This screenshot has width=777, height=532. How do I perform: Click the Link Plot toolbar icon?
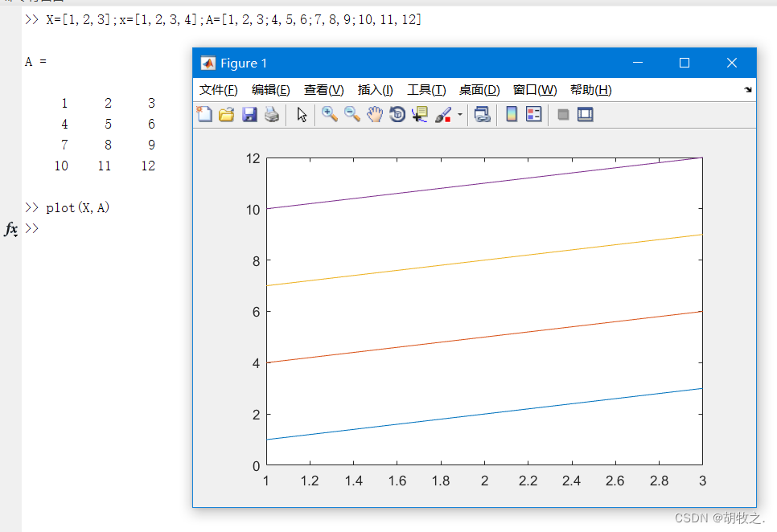point(482,115)
